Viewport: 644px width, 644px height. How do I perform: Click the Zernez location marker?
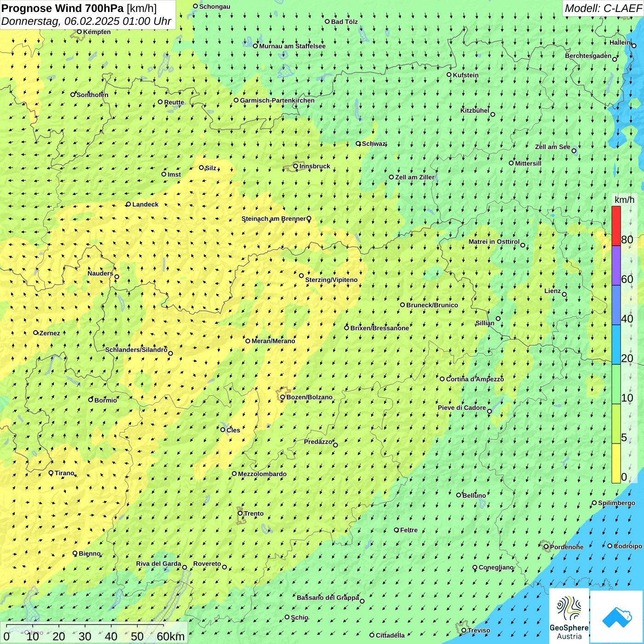pos(35,333)
